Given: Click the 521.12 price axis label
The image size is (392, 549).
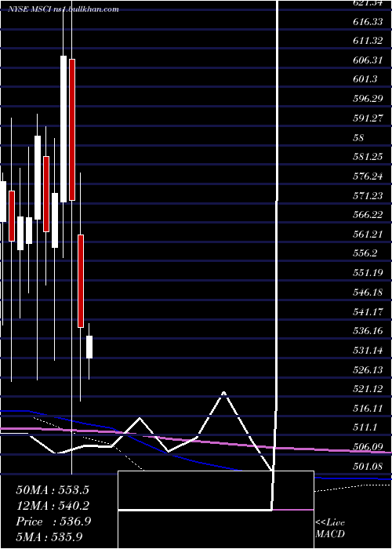Looking at the screenshot, I should click(368, 389).
